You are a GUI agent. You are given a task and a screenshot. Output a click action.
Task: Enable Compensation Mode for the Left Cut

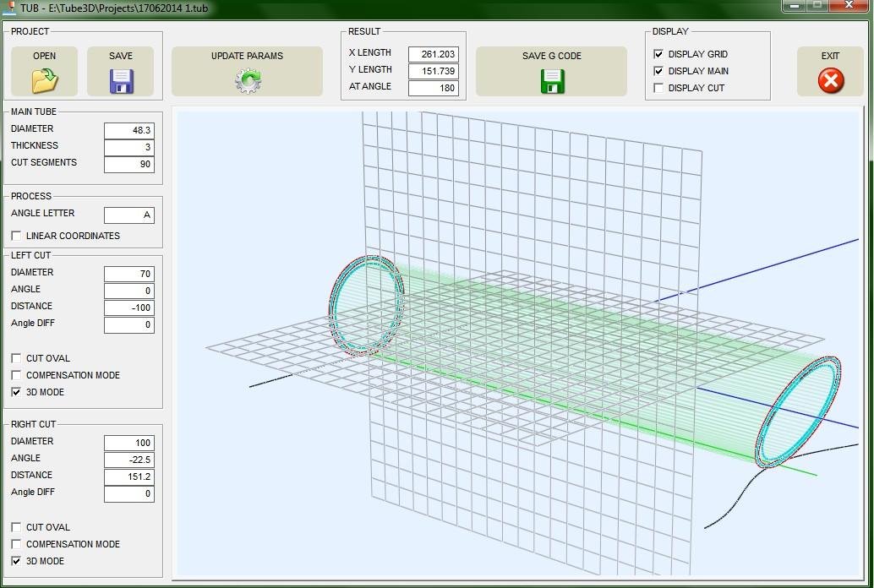(x=14, y=375)
